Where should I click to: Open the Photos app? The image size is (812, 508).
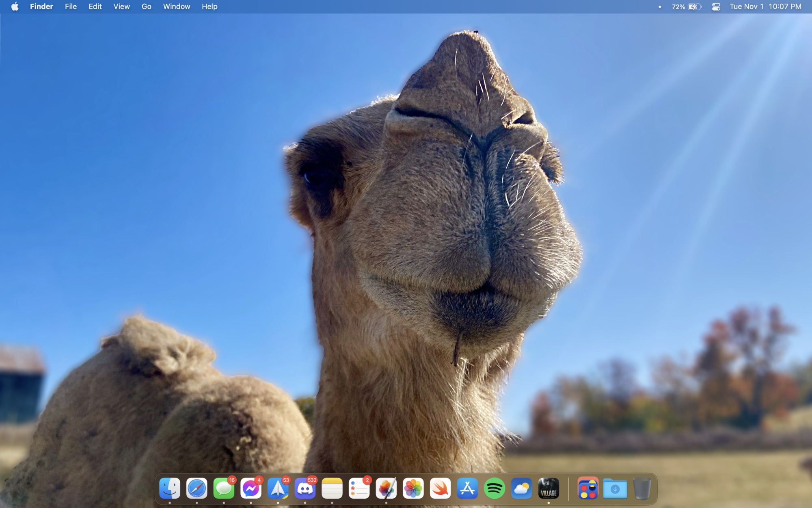[x=413, y=488]
